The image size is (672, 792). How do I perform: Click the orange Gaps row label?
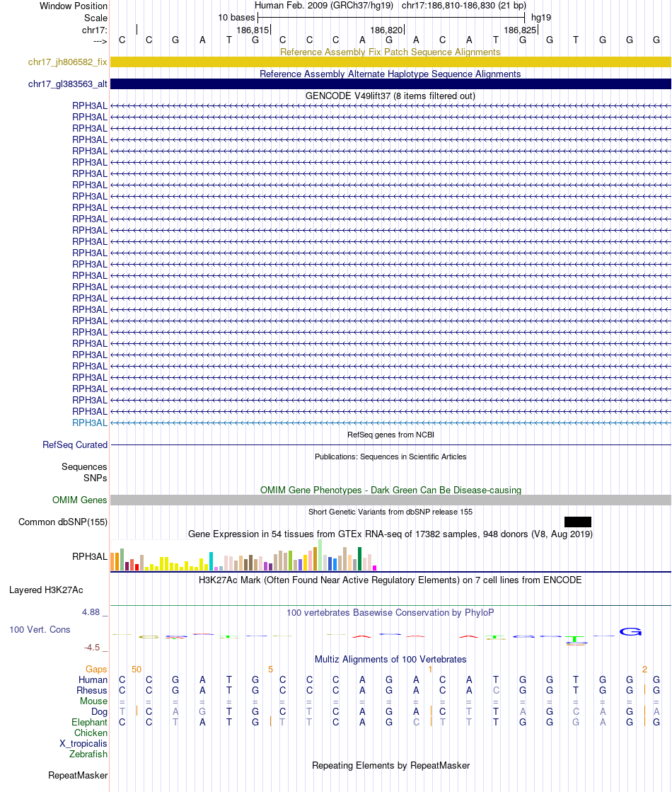point(96,670)
